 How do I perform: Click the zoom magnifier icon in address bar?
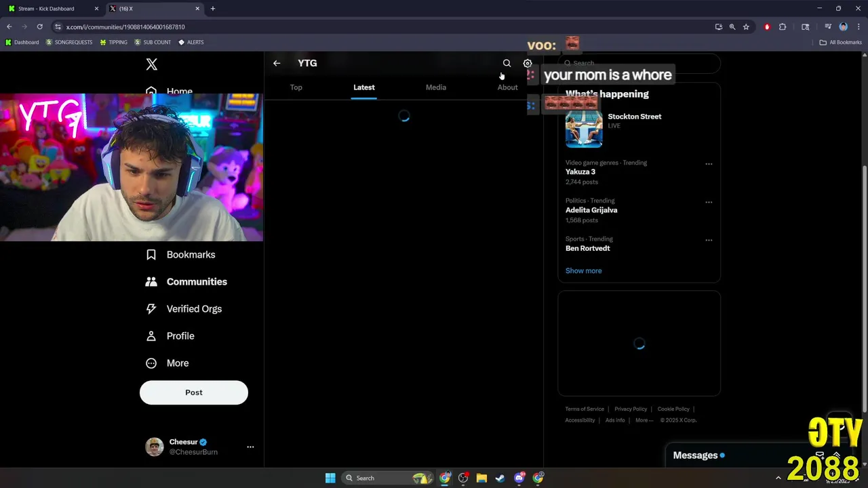pos(732,27)
